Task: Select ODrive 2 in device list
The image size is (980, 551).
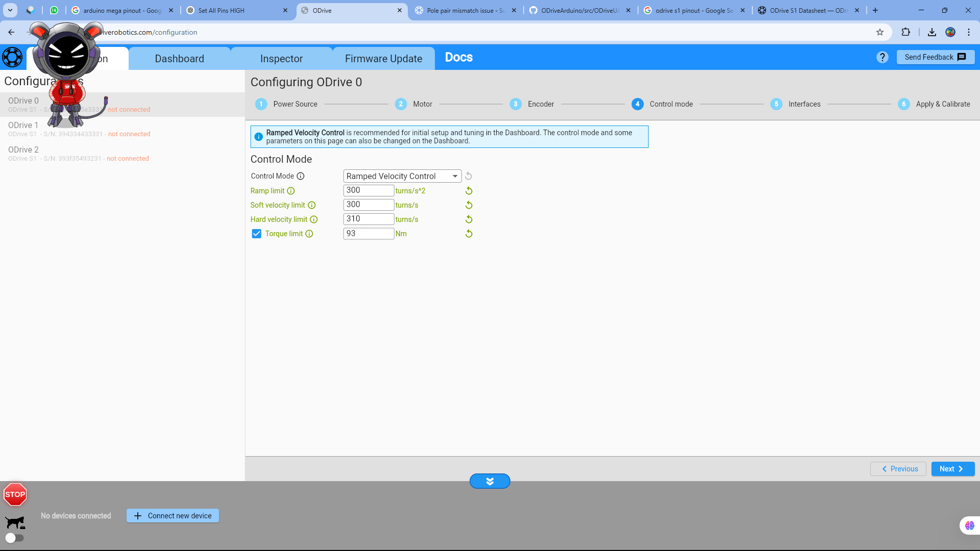Action: 122,154
